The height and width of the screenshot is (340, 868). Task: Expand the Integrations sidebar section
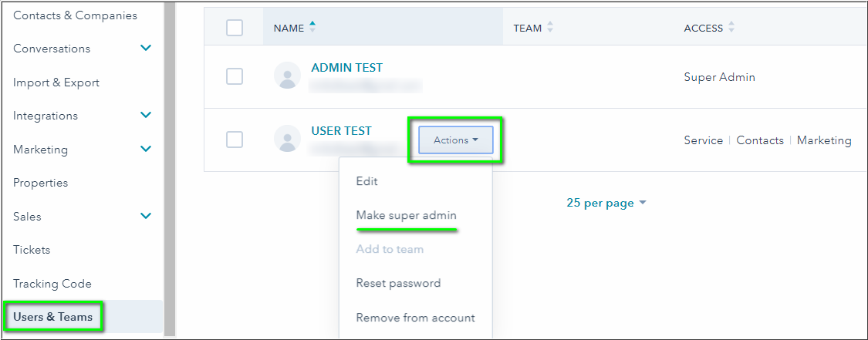146,116
